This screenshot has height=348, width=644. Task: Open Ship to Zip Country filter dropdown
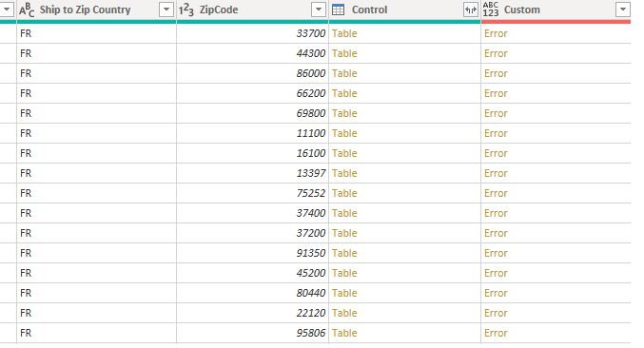coord(166,10)
